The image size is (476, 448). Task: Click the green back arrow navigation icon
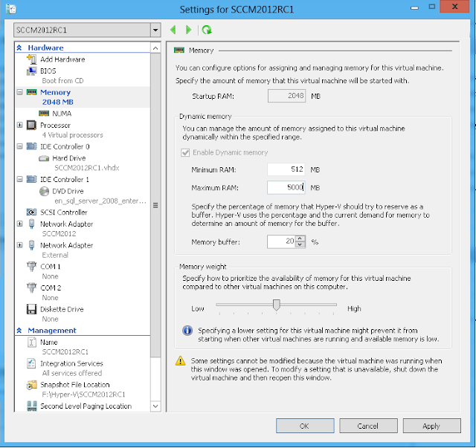point(173,30)
